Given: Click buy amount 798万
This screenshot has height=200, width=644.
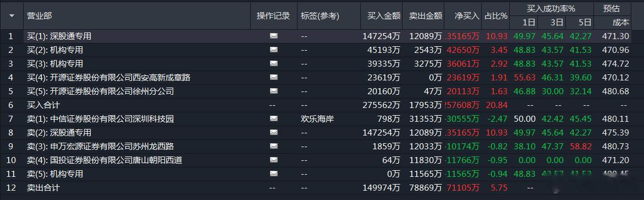Looking at the screenshot, I should pyautogui.click(x=389, y=119).
